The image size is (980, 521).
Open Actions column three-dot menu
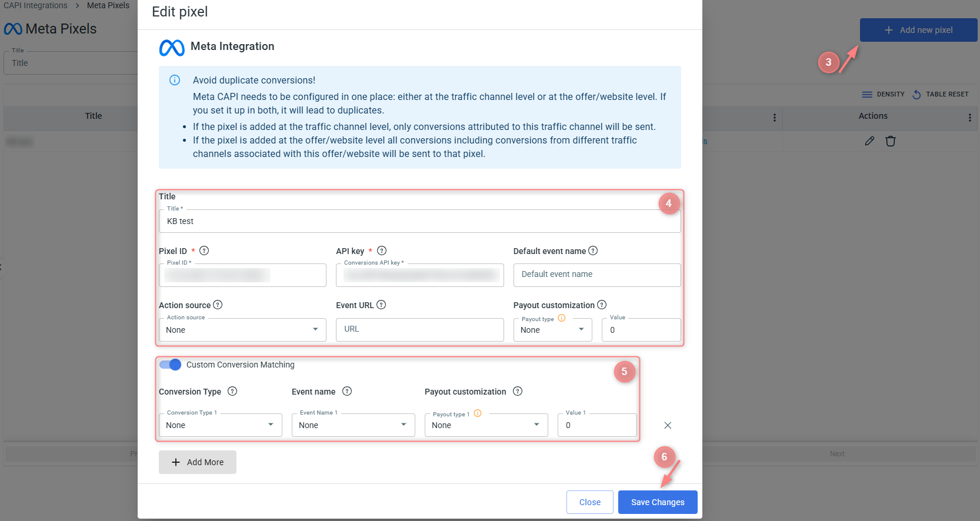969,118
